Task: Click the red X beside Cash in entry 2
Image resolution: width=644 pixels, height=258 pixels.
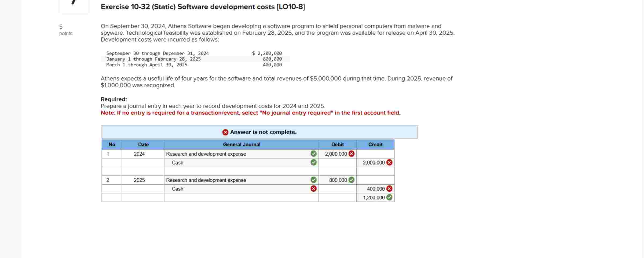Action: [x=313, y=189]
